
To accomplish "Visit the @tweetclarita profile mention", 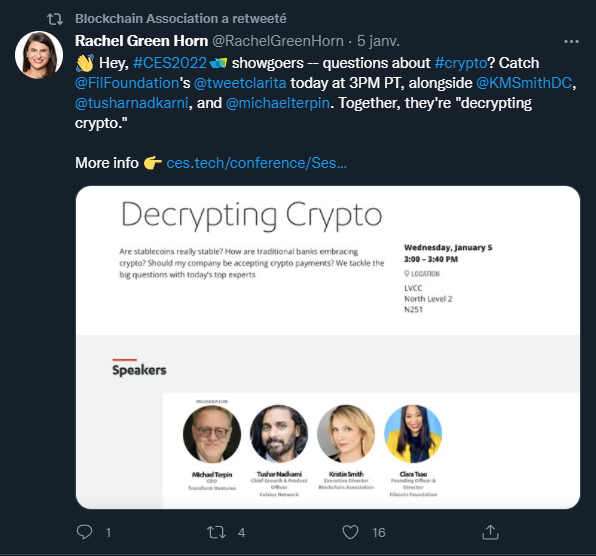I will click(240, 83).
